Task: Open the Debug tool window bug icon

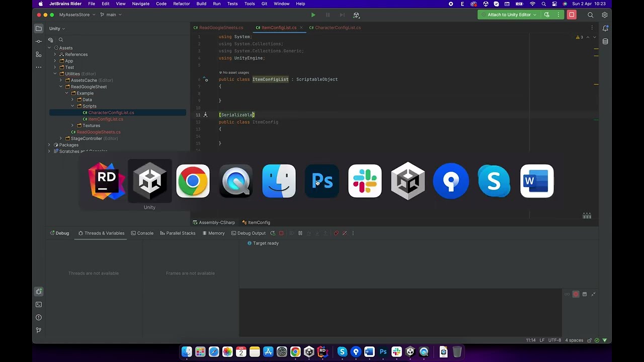Action: [x=39, y=292]
